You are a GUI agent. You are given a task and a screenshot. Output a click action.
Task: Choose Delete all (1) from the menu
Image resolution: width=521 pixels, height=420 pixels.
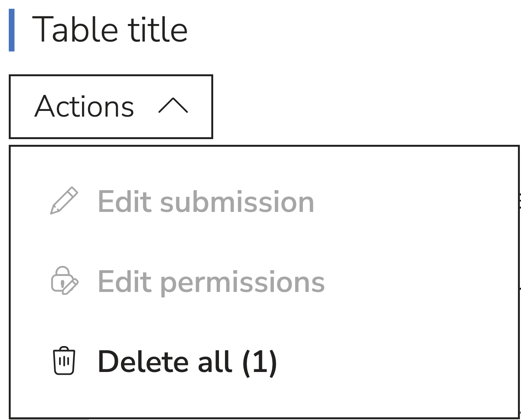click(x=187, y=361)
